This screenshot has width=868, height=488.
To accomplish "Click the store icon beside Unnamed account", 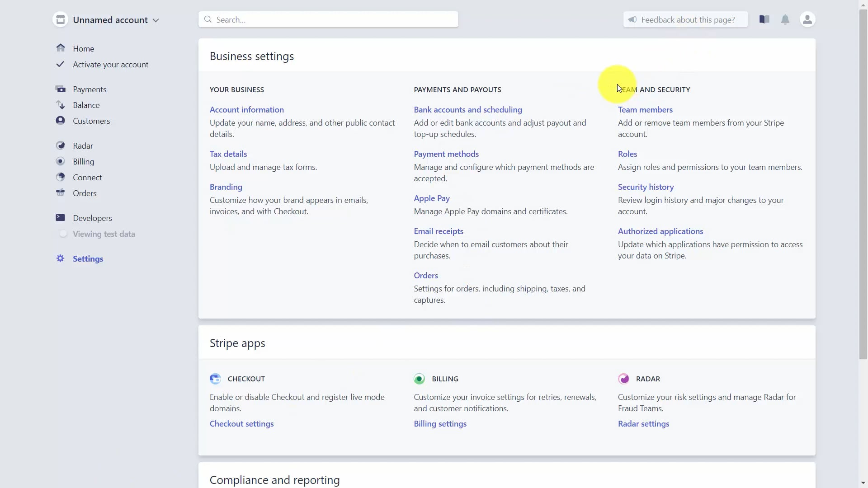I will [61, 19].
